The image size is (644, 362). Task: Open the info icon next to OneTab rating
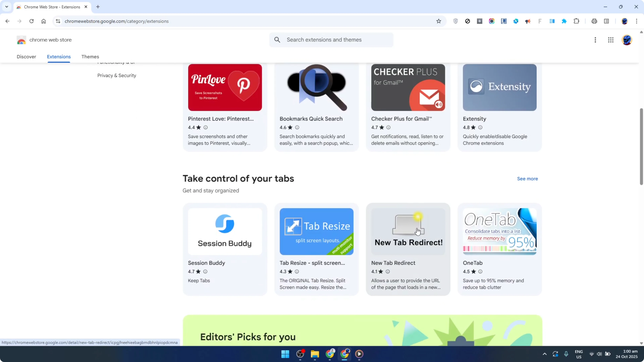click(x=480, y=271)
